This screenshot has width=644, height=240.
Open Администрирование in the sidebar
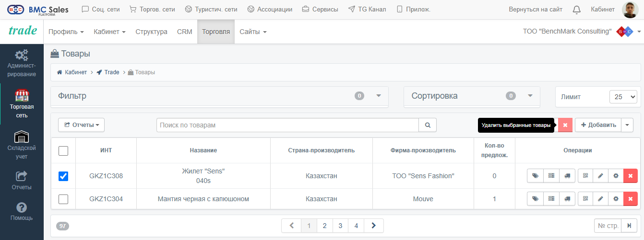tap(22, 63)
